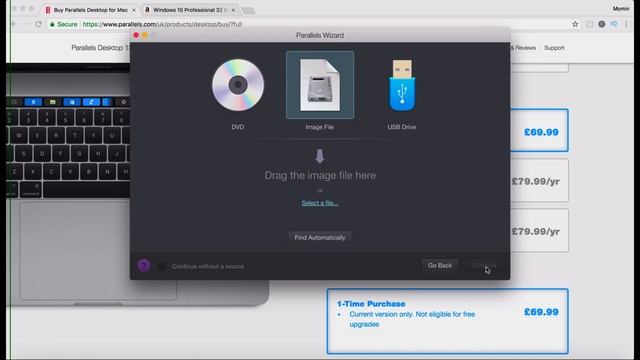Select the USB Drive source icon

coord(402,86)
